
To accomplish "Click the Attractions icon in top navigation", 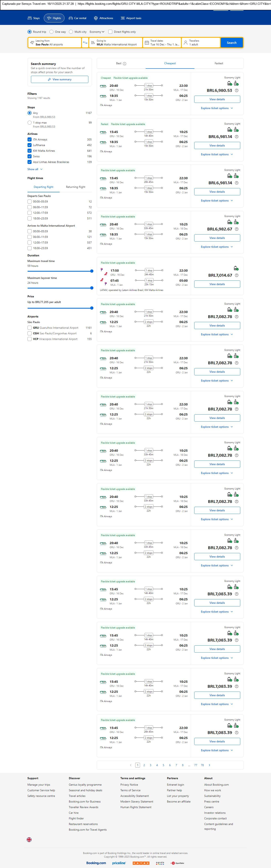I will 96,18.
